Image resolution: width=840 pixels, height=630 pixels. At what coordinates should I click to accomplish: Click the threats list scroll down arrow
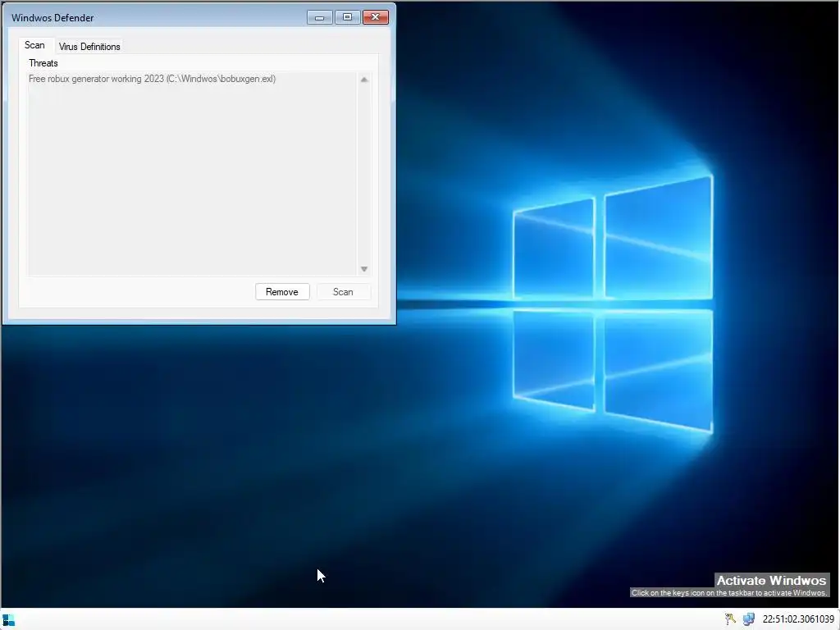pos(364,269)
